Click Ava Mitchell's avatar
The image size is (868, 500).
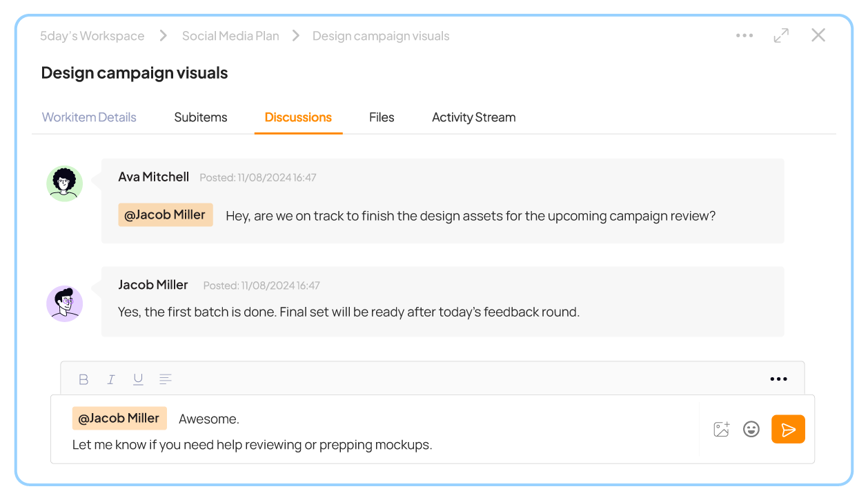[65, 183]
